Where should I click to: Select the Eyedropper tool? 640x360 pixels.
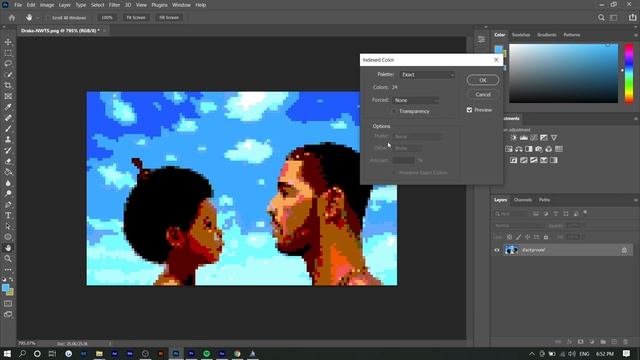[8, 107]
